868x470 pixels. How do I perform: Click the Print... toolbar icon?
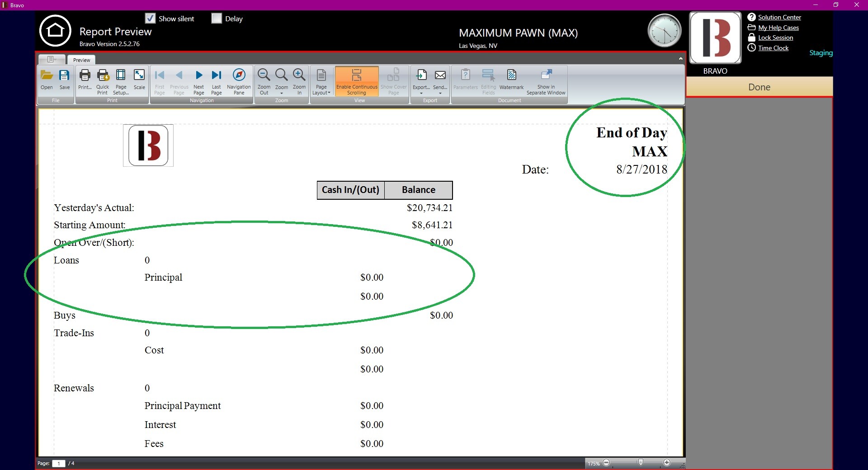click(85, 80)
